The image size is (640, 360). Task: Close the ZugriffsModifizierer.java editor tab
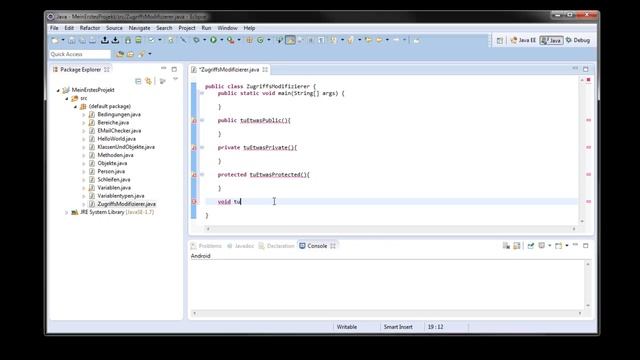click(x=265, y=69)
